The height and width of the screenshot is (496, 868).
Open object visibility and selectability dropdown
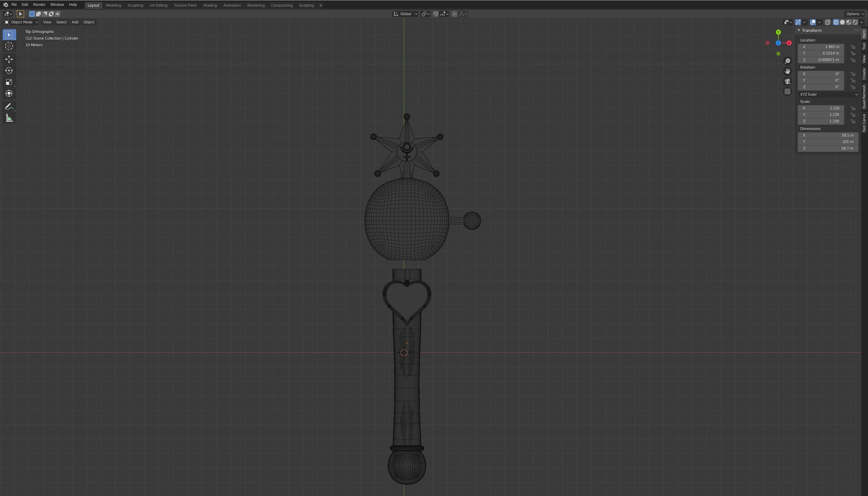point(788,22)
